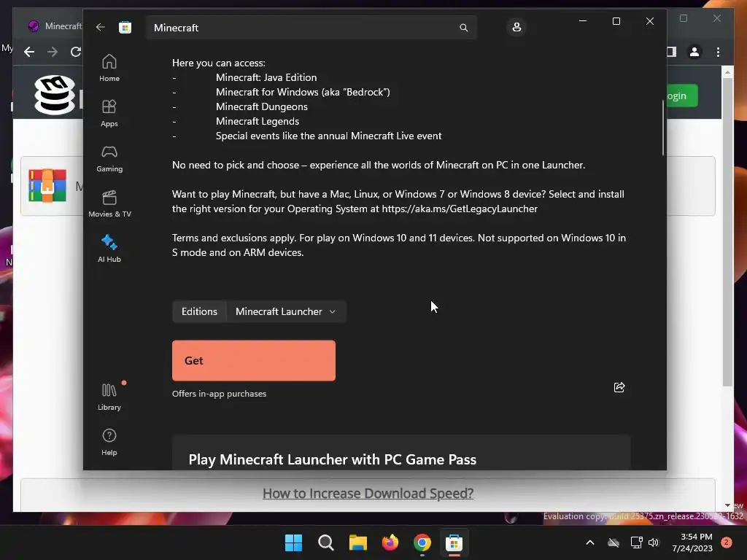Open Movies & TV in the Store sidebar

tap(109, 204)
